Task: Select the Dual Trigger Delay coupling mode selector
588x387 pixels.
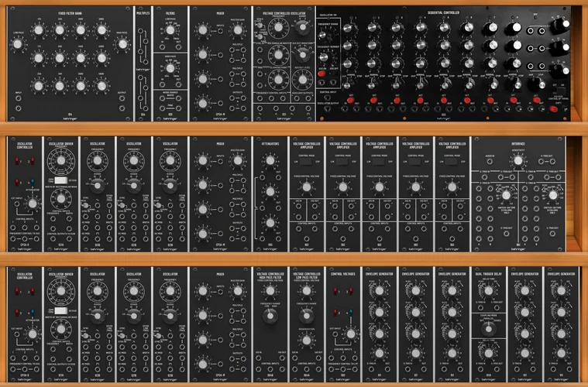Action: tap(488, 329)
